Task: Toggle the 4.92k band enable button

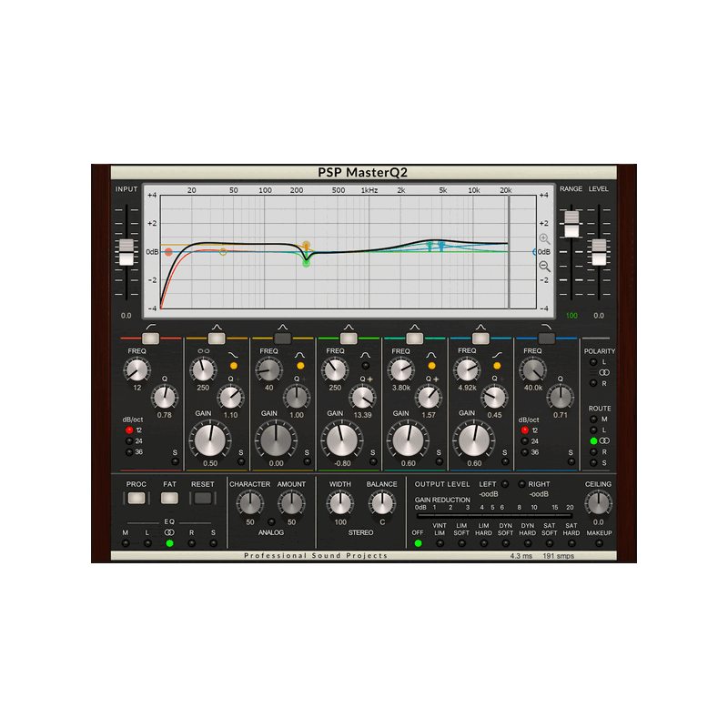Action: (x=480, y=338)
